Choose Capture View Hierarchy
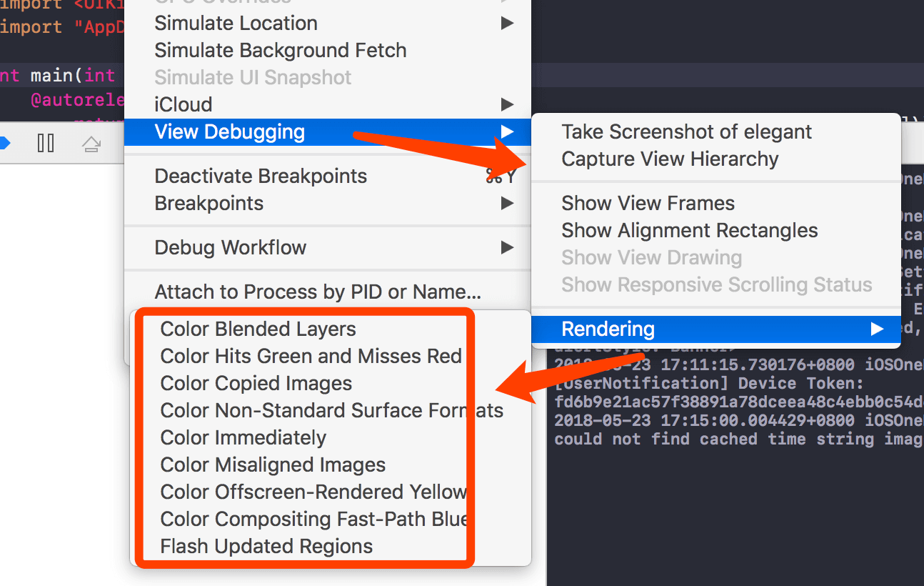Screen dimensions: 924x586 (670, 159)
